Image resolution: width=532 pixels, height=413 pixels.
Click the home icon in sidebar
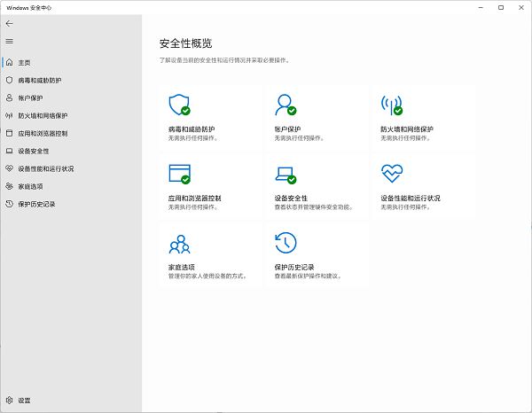(x=10, y=62)
